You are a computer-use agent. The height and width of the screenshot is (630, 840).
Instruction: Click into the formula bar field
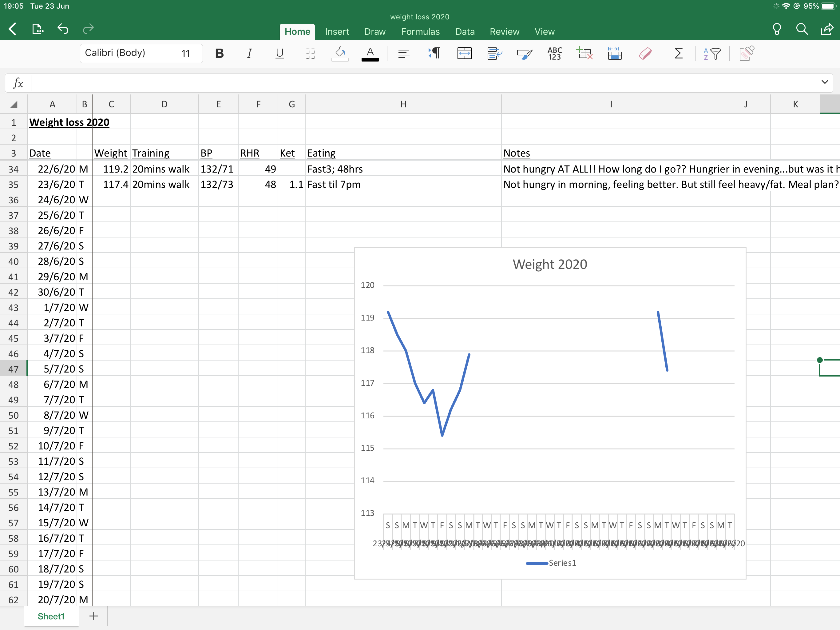423,83
